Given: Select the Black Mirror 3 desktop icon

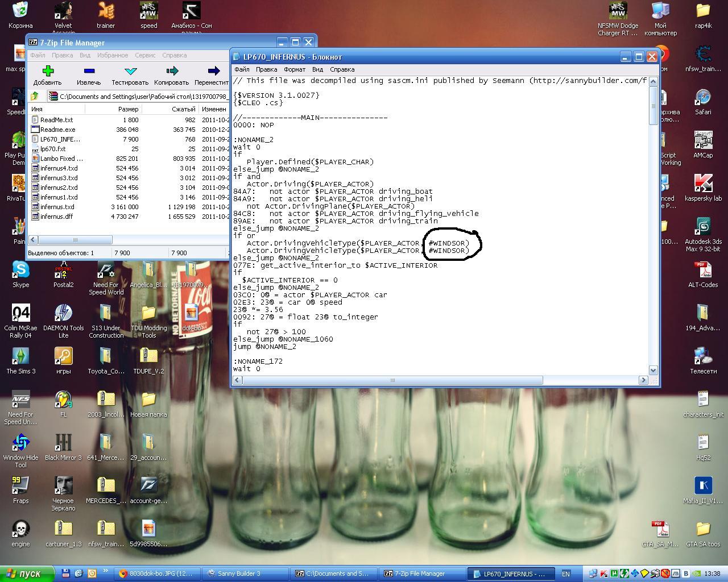Looking at the screenshot, I should [x=63, y=447].
